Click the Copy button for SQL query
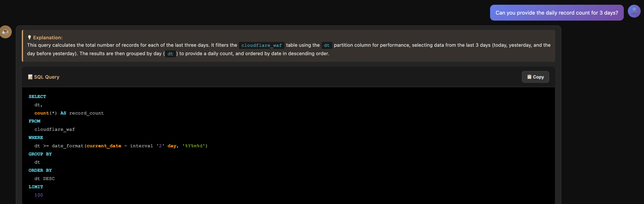This screenshot has width=644, height=204. [x=535, y=77]
